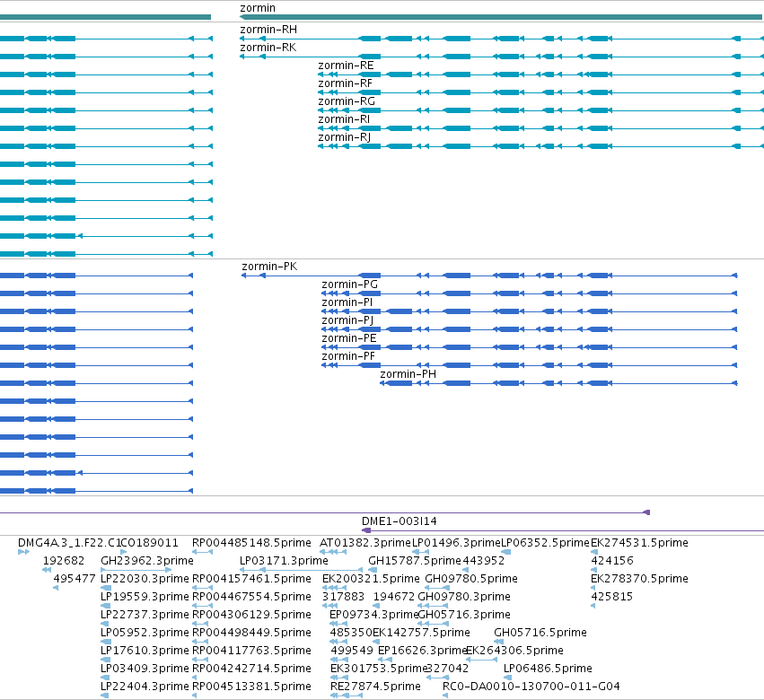
Task: Select the LP06352.5prime EST label
Action: click(545, 543)
